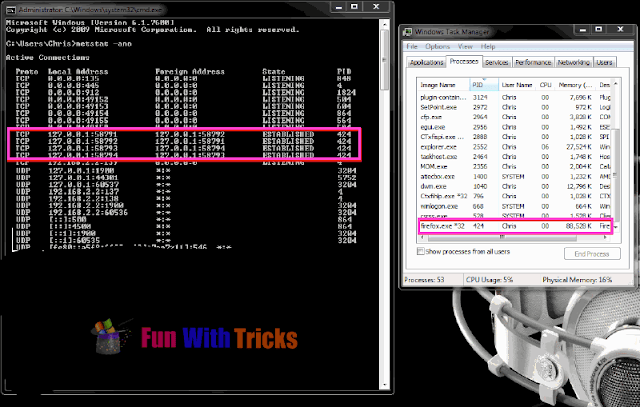640x407 pixels.
Task: Close the Windows Task Manager window
Action: pyautogui.click(x=620, y=29)
